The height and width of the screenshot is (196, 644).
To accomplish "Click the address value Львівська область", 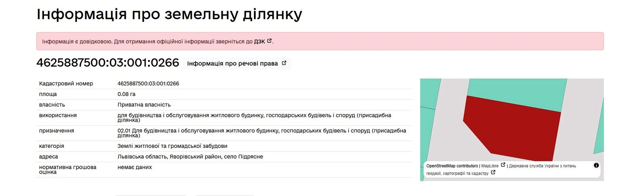I will pyautogui.click(x=190, y=157).
